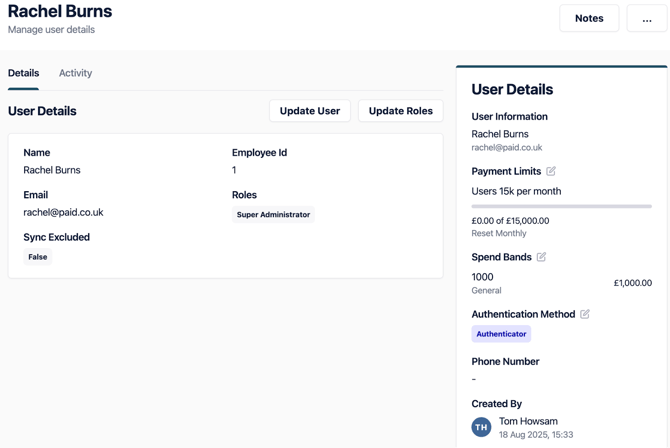Open Authentication Method edit icon
This screenshot has width=670, height=448.
coord(585,314)
